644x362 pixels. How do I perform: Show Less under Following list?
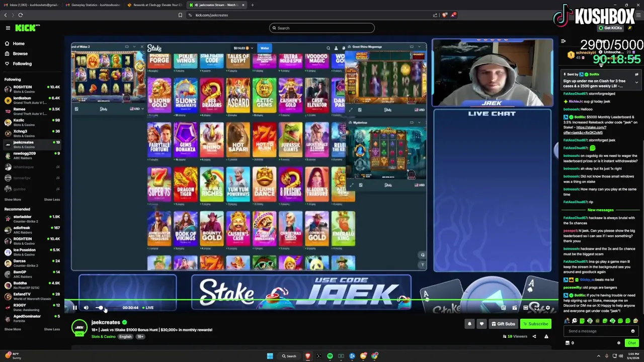(52, 200)
